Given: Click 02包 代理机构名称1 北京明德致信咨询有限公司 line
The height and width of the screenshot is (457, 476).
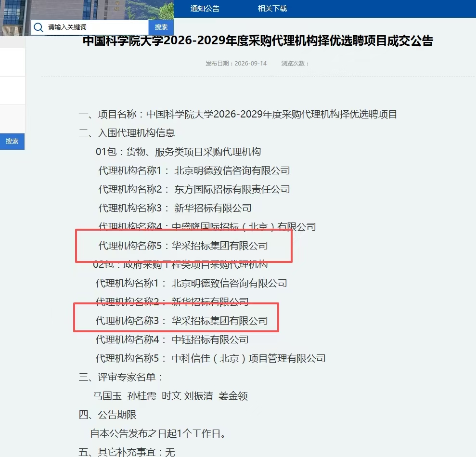Looking at the screenshot, I should point(191,283).
